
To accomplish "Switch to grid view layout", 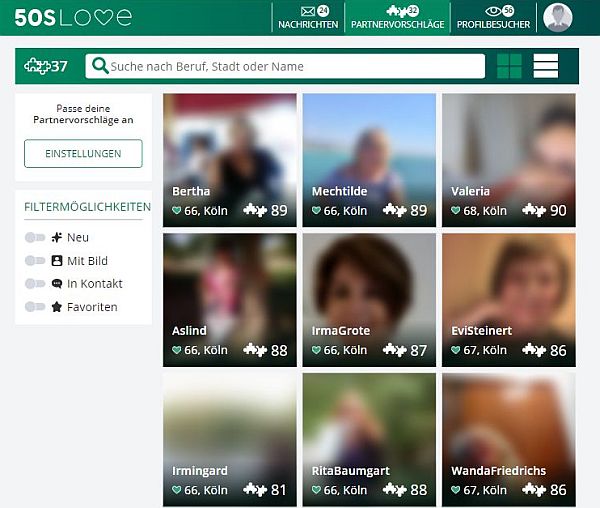I will pyautogui.click(x=509, y=66).
